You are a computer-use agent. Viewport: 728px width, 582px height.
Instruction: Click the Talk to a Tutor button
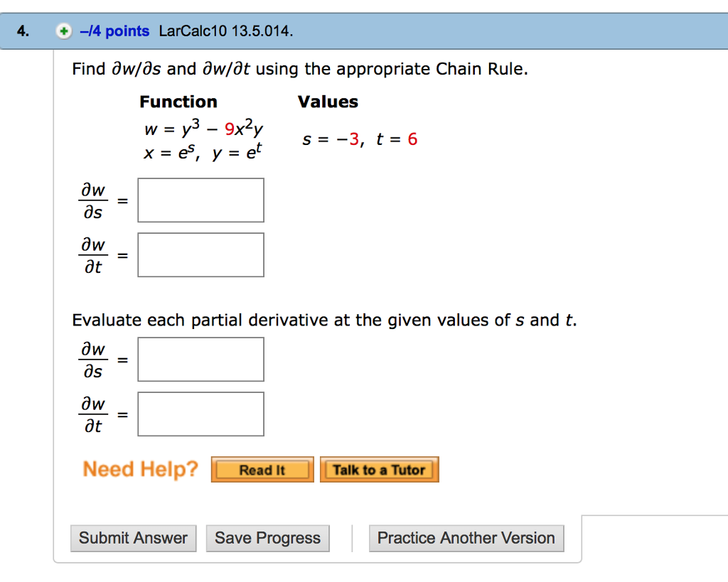tap(379, 469)
